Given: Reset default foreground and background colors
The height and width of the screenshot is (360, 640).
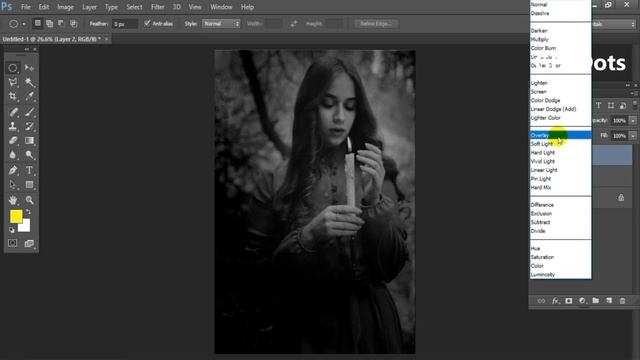Looking at the screenshot, I should pyautogui.click(x=12, y=230).
